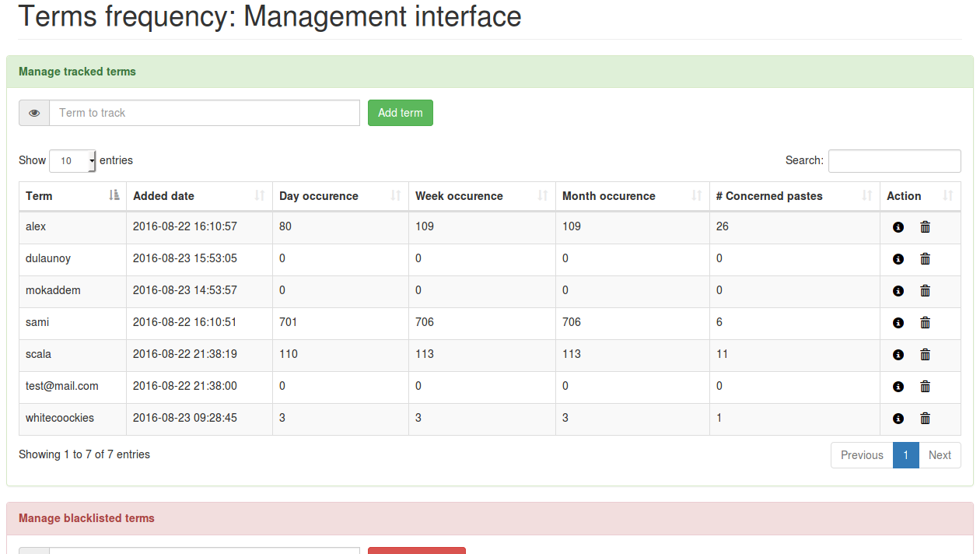View info for the "dulaunoy" term
The width and height of the screenshot is (980, 554).
click(x=898, y=258)
